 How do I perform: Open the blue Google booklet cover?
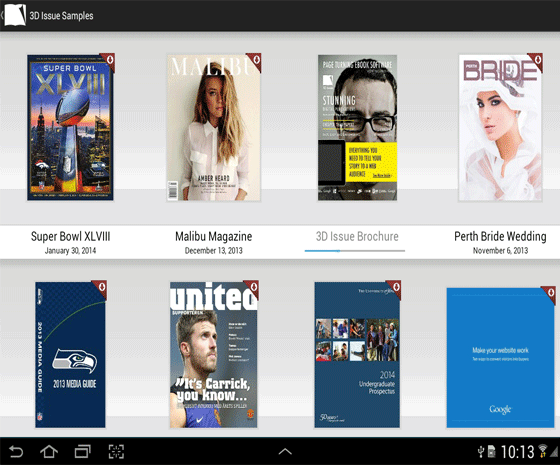500,358
